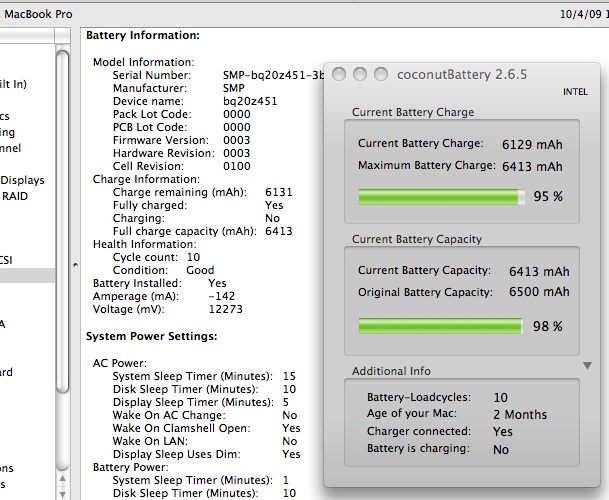Click the Battery Information heading
The width and height of the screenshot is (609, 500).
tap(143, 35)
